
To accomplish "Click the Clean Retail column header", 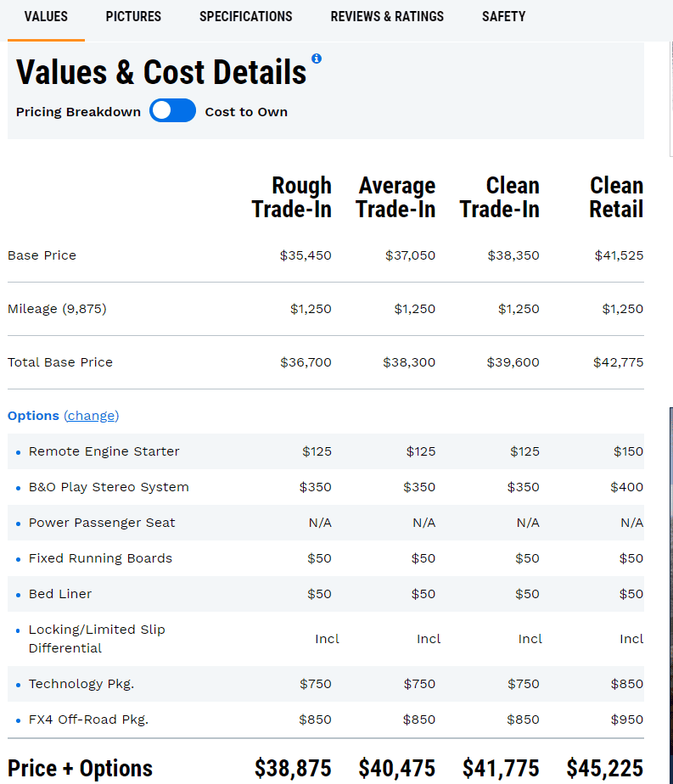I will pos(616,198).
